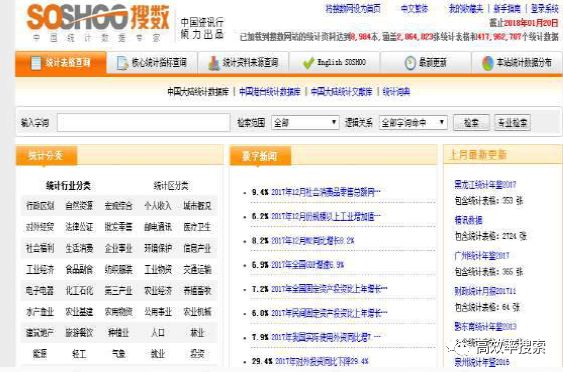This screenshot has height=372, width=563.
Task: Open 我的收藏夹 link
Action: pyautogui.click(x=466, y=9)
